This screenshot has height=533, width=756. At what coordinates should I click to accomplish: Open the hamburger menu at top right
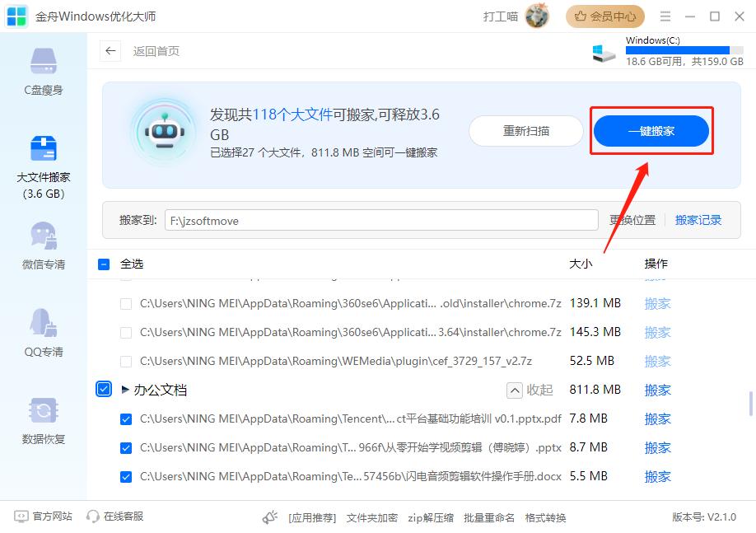tap(664, 16)
